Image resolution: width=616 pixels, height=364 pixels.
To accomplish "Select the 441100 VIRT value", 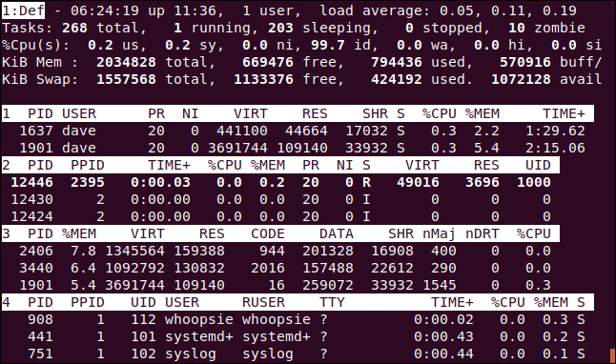I will coord(242,131).
